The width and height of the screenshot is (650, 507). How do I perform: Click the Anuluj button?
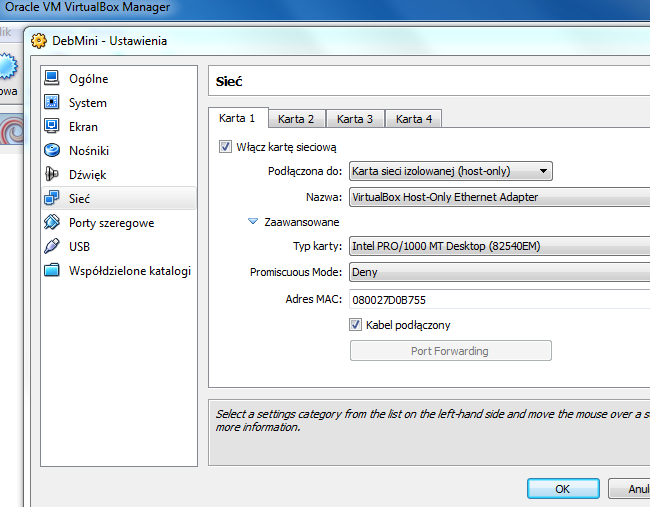629,489
